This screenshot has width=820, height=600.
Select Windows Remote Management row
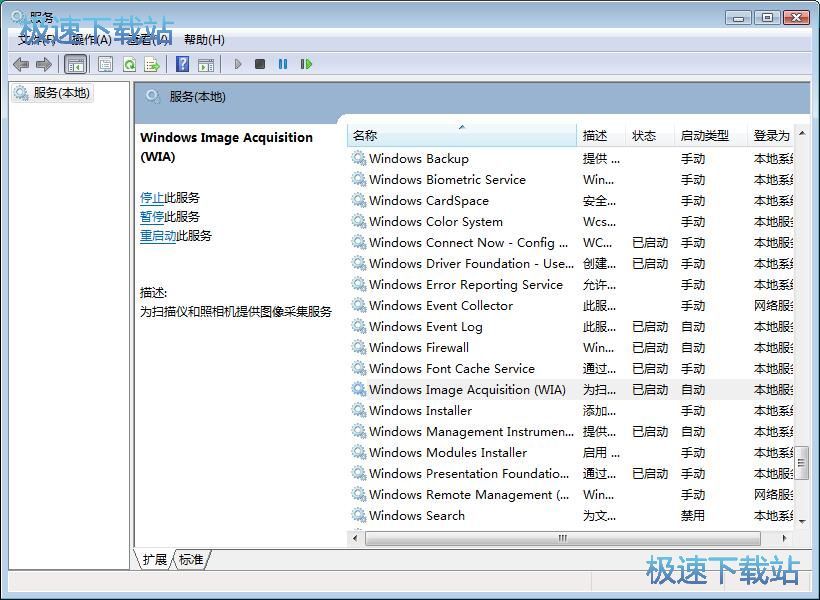571,494
